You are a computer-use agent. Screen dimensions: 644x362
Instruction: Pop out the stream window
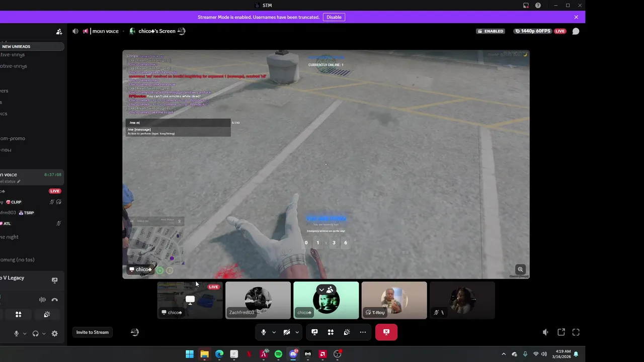click(561, 332)
